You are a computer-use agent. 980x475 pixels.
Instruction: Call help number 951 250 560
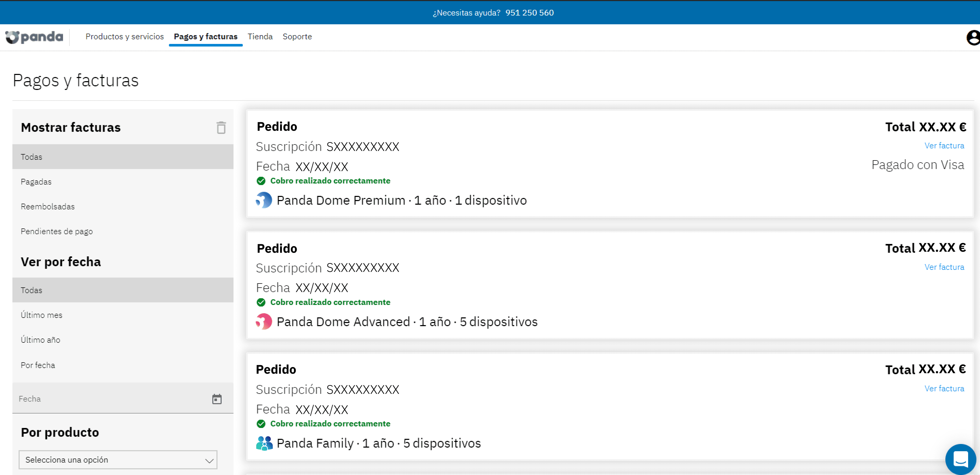530,13
